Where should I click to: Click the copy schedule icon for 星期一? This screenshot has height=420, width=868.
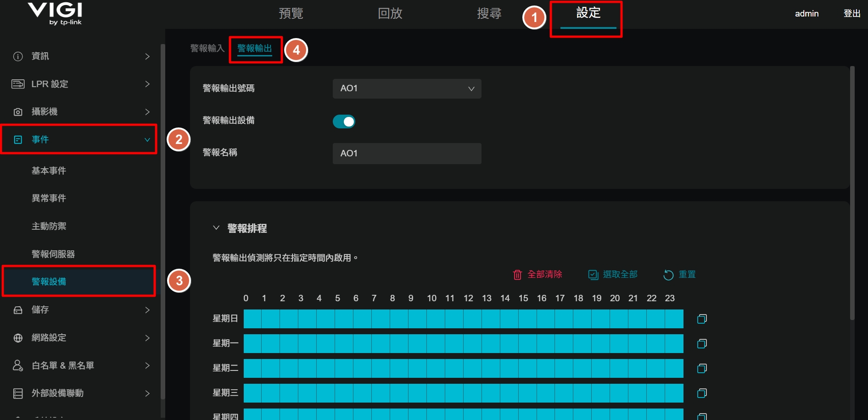click(702, 343)
